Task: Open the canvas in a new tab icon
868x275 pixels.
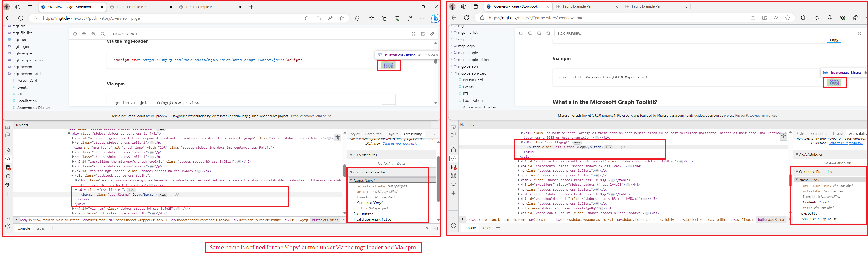Action: (x=423, y=34)
